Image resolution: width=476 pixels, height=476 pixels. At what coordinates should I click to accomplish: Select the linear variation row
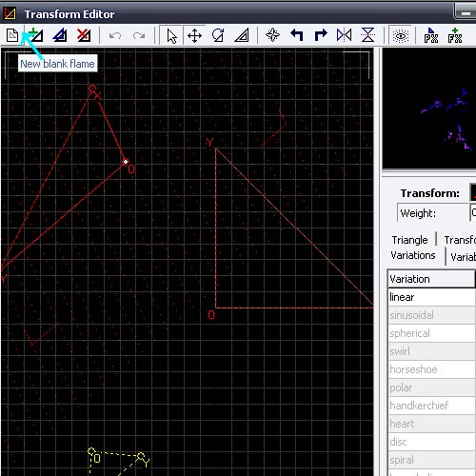click(x=431, y=297)
